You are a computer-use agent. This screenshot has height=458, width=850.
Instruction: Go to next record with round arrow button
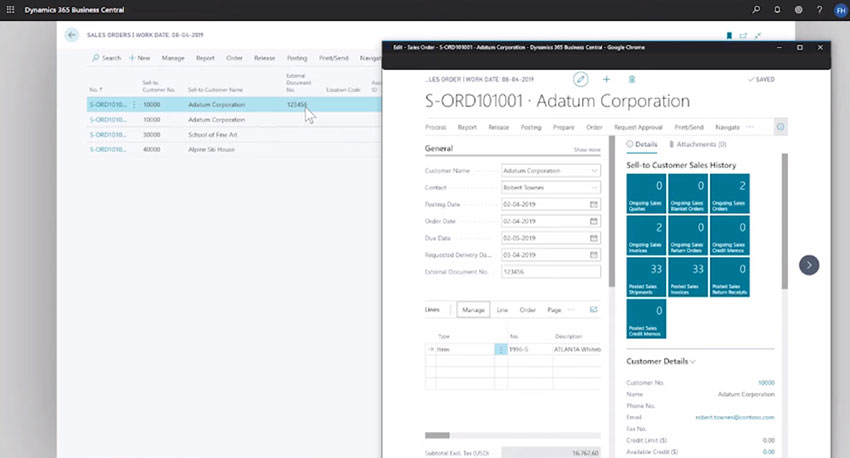click(809, 265)
